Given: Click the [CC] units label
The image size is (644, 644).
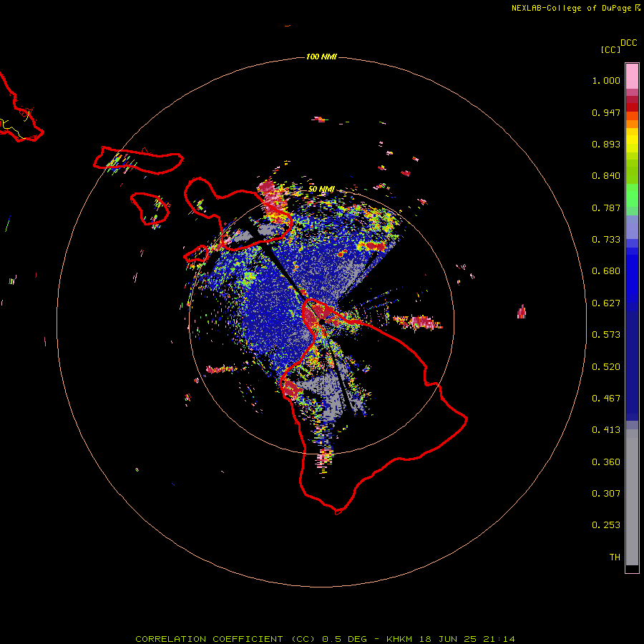Looking at the screenshot, I should click(x=610, y=49).
